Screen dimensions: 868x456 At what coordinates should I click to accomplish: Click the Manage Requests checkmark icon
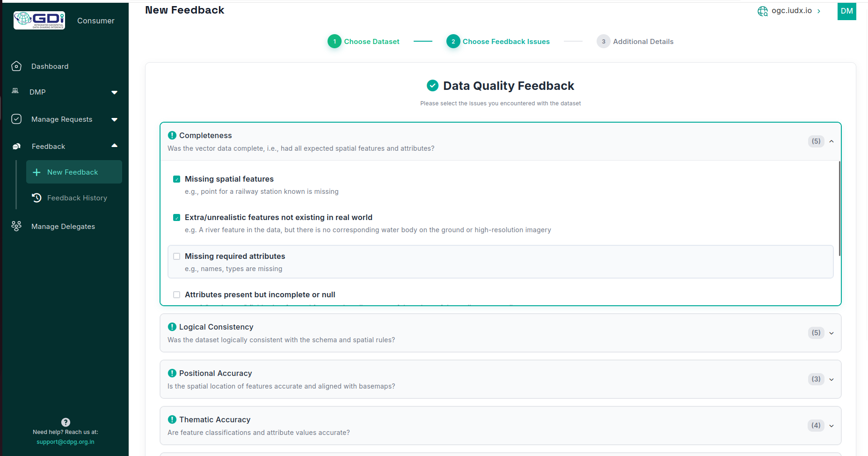[16, 119]
